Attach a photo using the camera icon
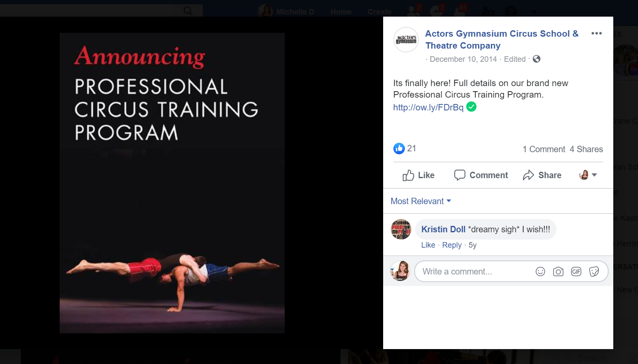The height and width of the screenshot is (364, 638). (558, 272)
